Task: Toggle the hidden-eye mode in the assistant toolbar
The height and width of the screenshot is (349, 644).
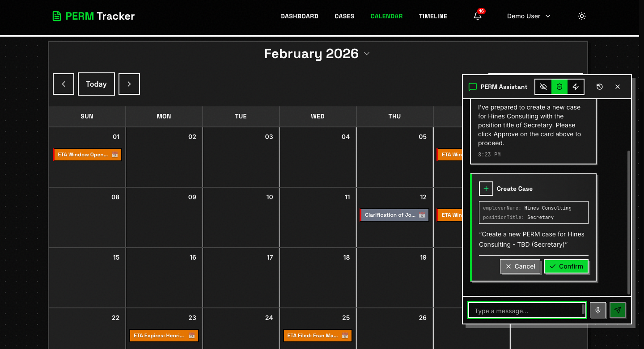Action: [543, 87]
